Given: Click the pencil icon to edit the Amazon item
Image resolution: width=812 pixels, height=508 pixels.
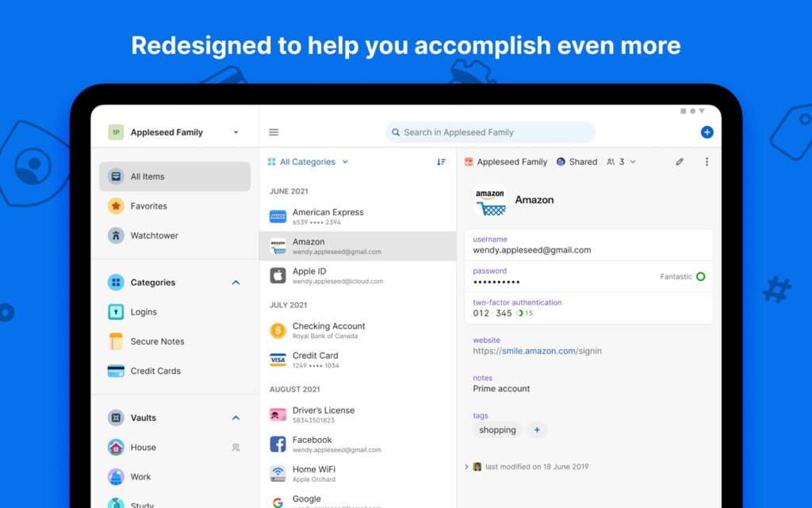Looking at the screenshot, I should click(x=680, y=161).
